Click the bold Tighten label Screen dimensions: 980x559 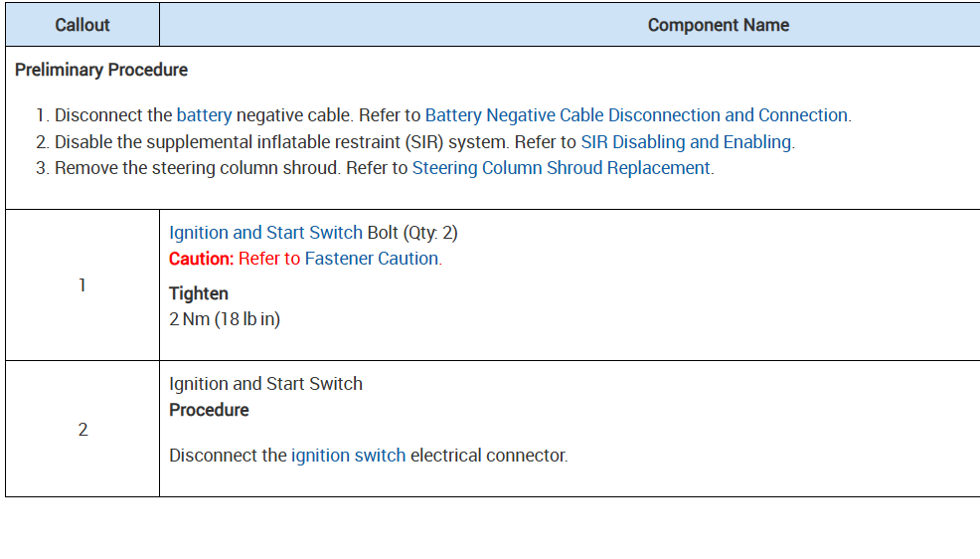tap(199, 293)
